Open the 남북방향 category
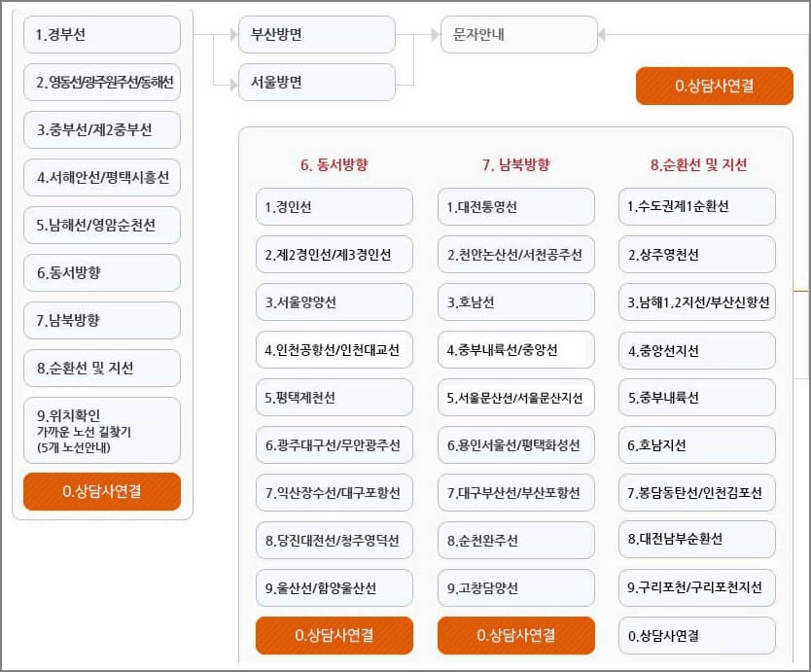This screenshot has width=811, height=672. (100, 320)
